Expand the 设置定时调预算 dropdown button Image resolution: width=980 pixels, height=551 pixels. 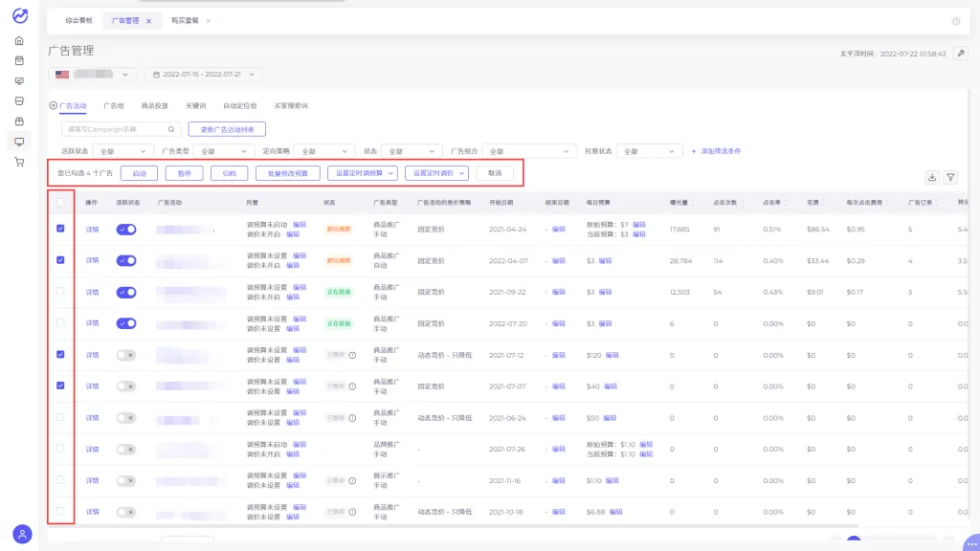tap(363, 173)
